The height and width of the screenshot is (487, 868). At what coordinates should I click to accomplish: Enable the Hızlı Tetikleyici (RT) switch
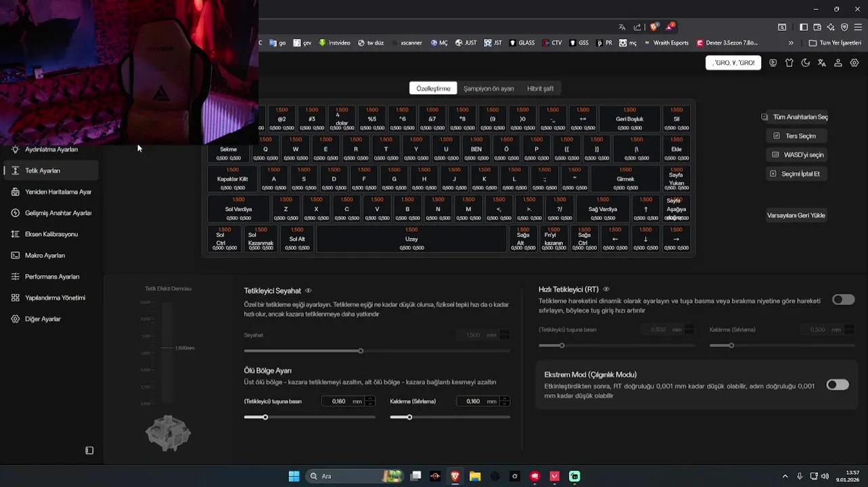pyautogui.click(x=844, y=300)
